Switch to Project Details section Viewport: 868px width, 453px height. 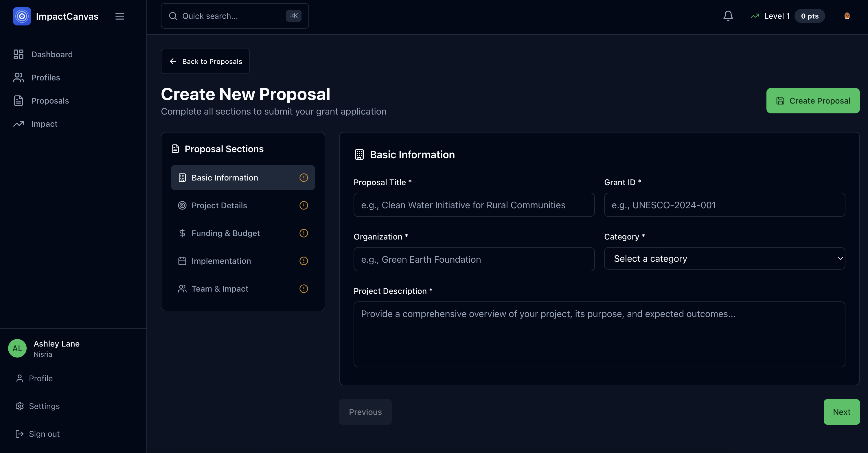219,205
